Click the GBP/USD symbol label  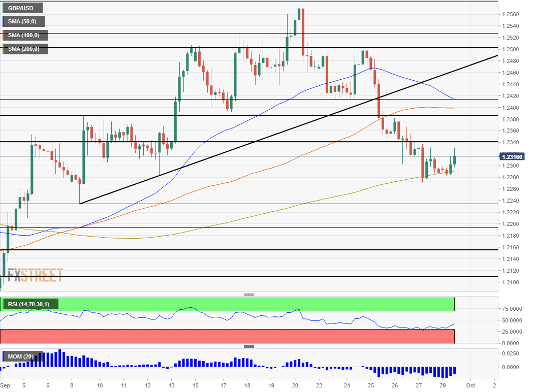pyautogui.click(x=22, y=8)
